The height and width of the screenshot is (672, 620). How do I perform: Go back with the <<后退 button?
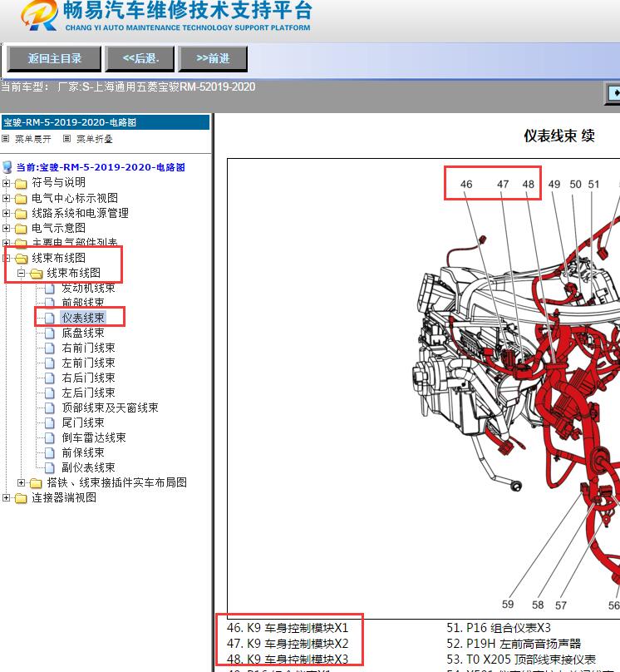[140, 59]
